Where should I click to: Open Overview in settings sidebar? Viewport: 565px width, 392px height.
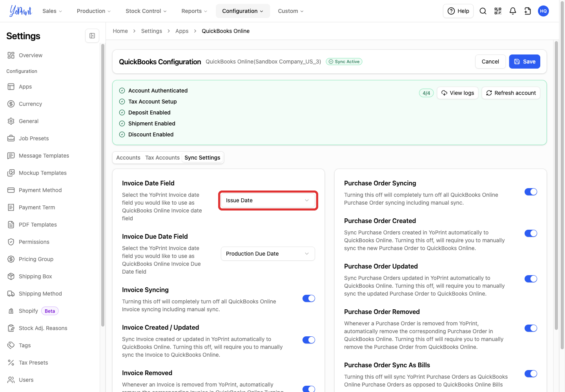pos(31,55)
